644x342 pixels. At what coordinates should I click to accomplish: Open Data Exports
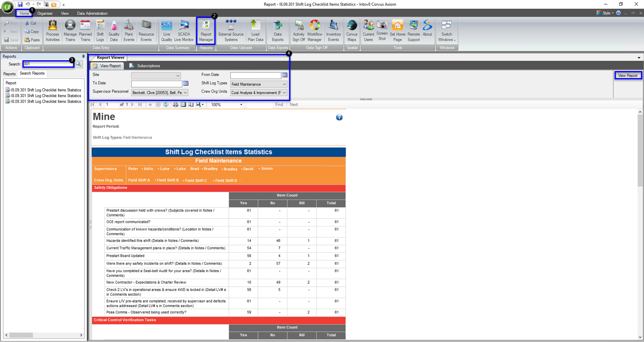click(278, 31)
